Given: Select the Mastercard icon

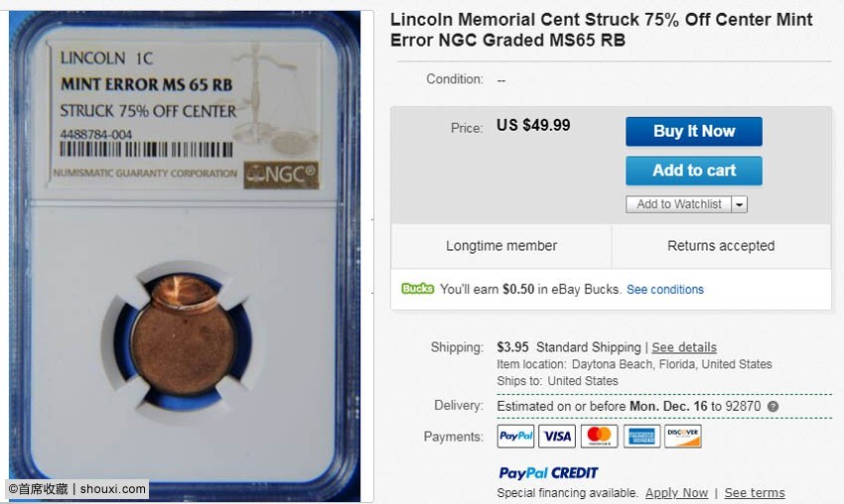Looking at the screenshot, I should point(599,437).
